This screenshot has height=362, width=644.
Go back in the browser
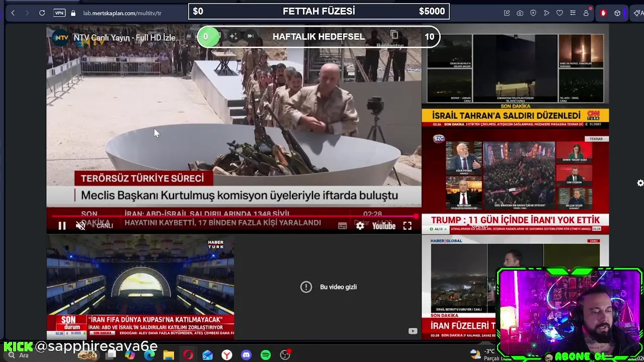(x=13, y=13)
